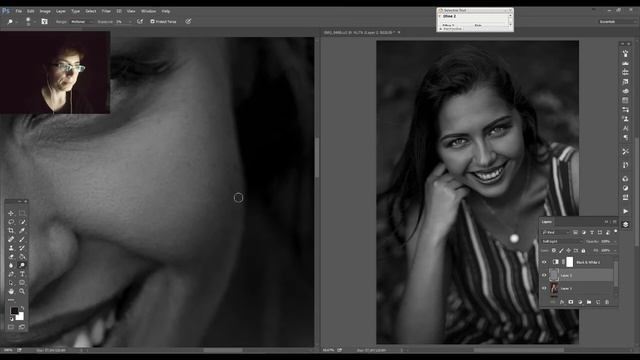
Task: Select the Eraser tool
Action: coord(11,257)
